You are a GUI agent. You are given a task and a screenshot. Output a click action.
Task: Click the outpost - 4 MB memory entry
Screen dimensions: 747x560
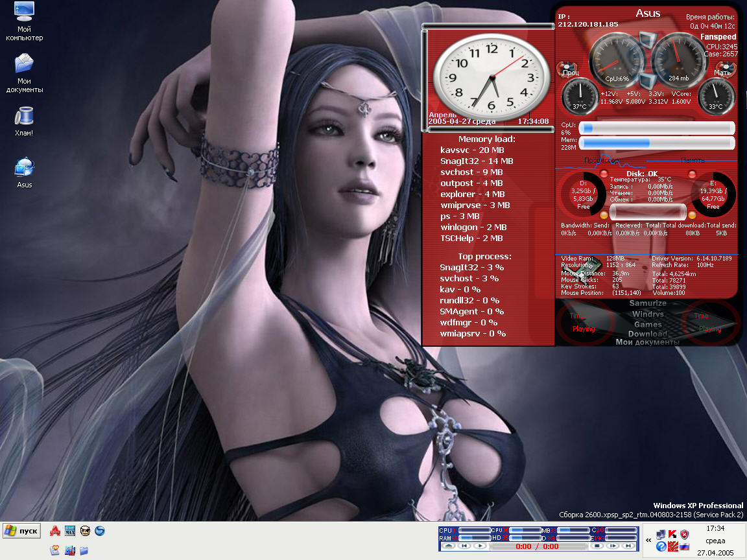pos(471,183)
